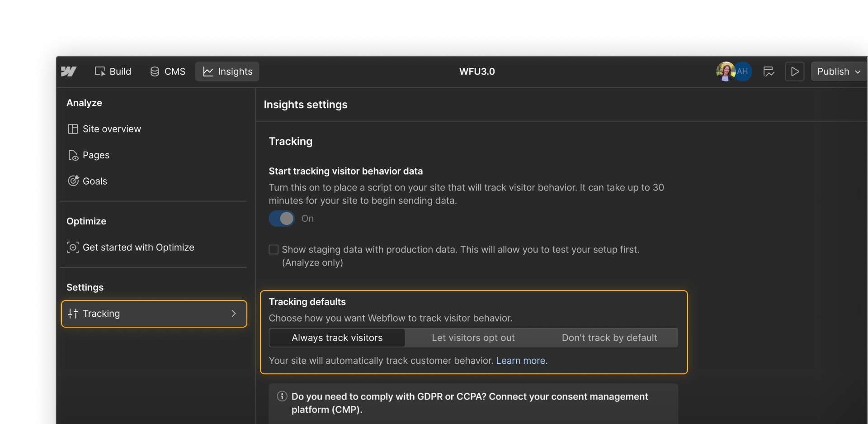Expand the Tracking settings chevron
Image resolution: width=868 pixels, height=424 pixels.
tap(234, 314)
